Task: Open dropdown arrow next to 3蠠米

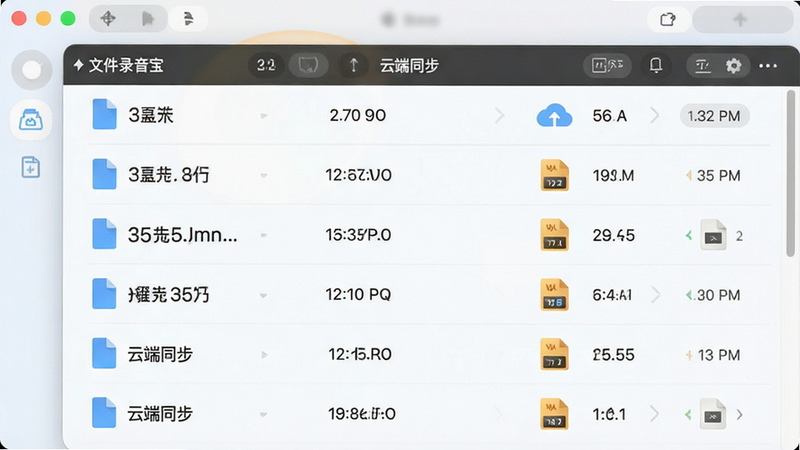Action: [x=264, y=116]
